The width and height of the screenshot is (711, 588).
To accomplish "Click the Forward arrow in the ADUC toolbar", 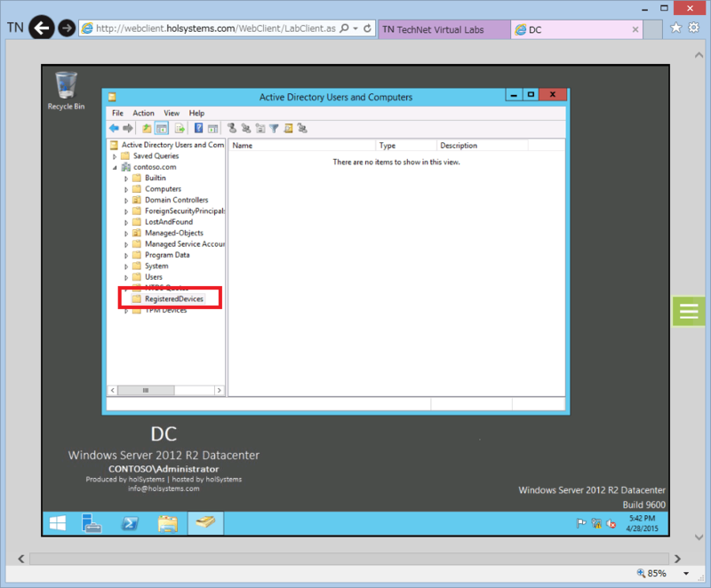I will pos(128,129).
